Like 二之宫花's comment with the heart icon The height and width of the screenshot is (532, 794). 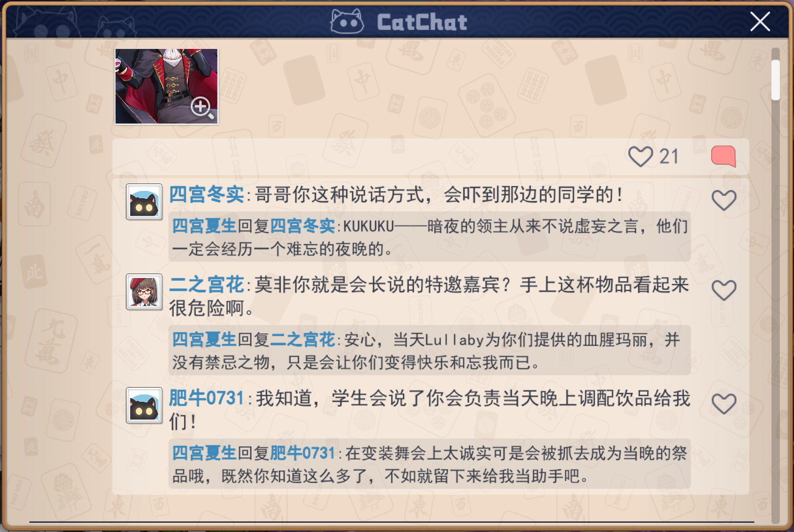coord(724,290)
